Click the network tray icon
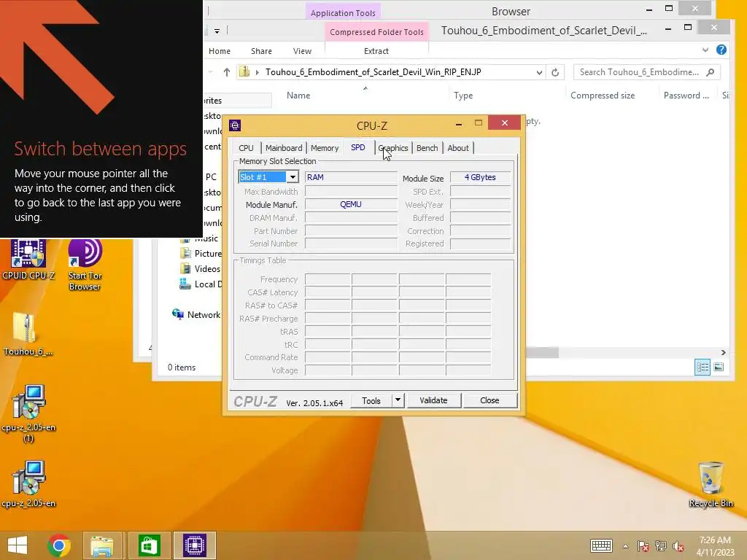The image size is (747, 560). point(661,546)
